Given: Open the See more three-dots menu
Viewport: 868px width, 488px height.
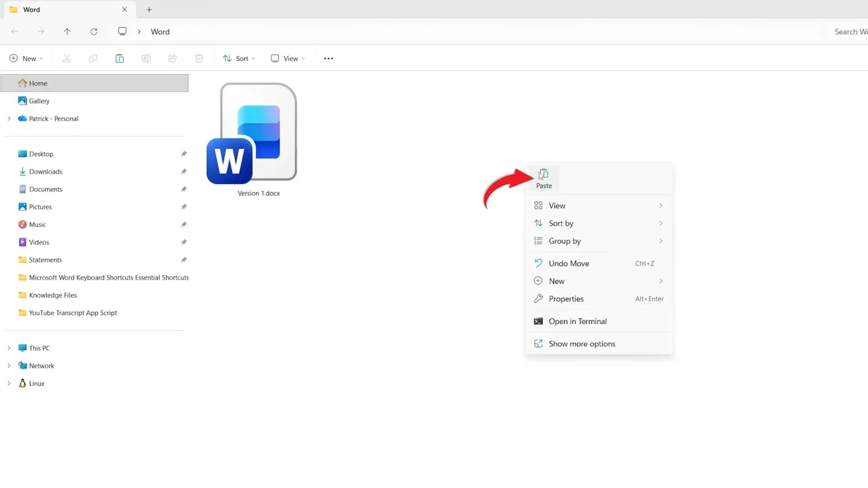Looking at the screenshot, I should (328, 59).
